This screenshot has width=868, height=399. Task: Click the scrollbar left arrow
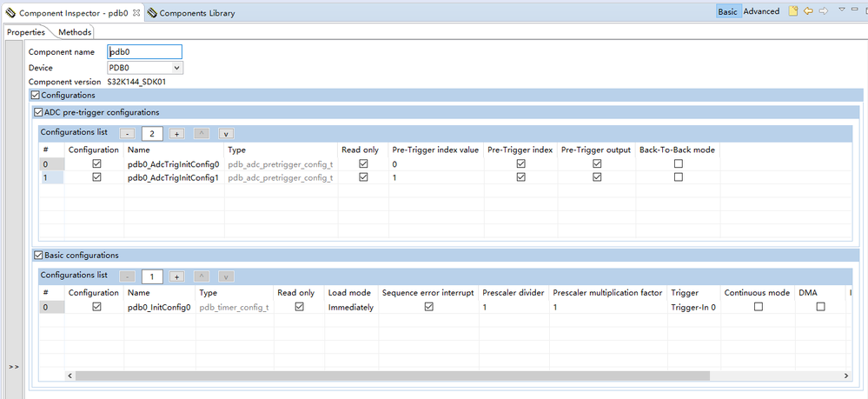70,376
